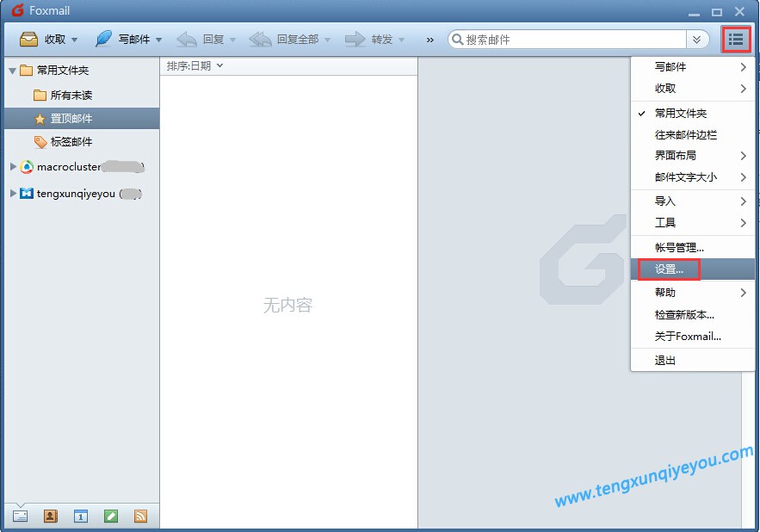Open 帮助 help submenu
Viewport: 760px width, 532px height.
tap(693, 293)
